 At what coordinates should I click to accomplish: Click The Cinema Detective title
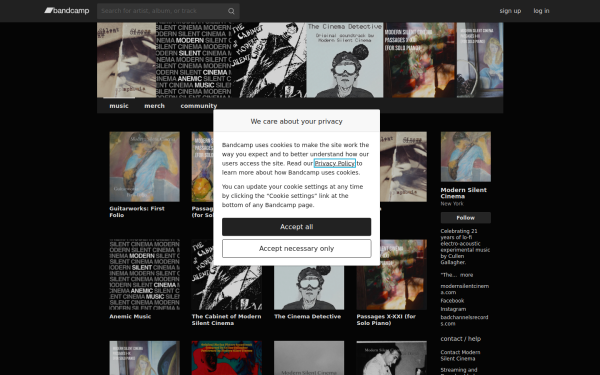308,316
